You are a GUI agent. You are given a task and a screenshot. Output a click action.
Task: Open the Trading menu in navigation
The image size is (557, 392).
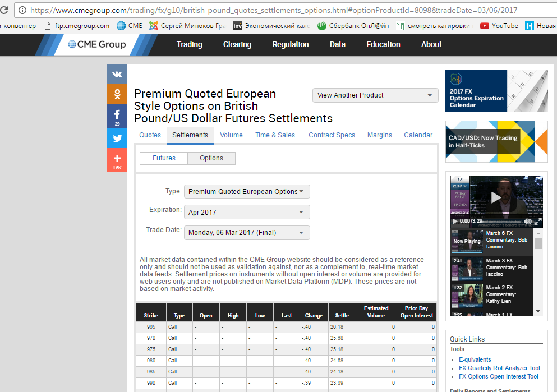[190, 44]
